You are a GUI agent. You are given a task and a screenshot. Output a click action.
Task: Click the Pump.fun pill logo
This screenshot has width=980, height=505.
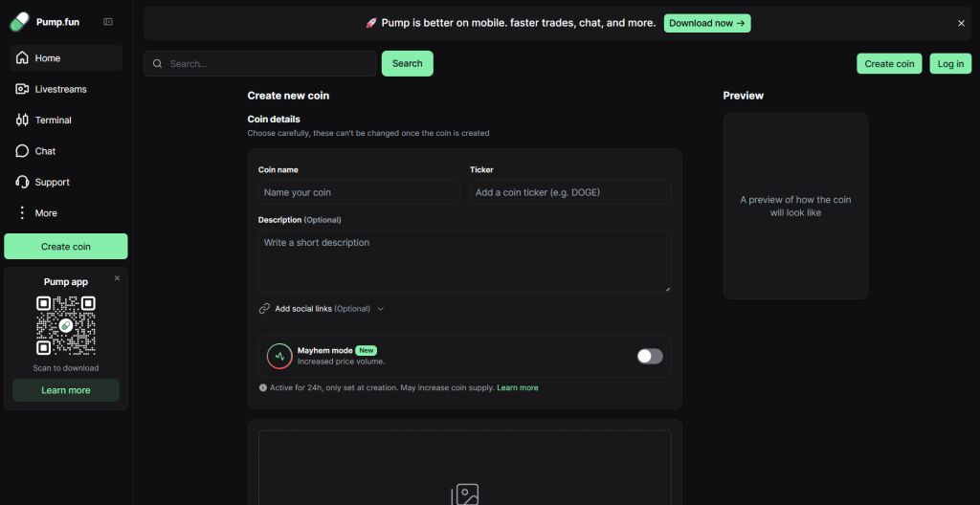click(x=19, y=21)
